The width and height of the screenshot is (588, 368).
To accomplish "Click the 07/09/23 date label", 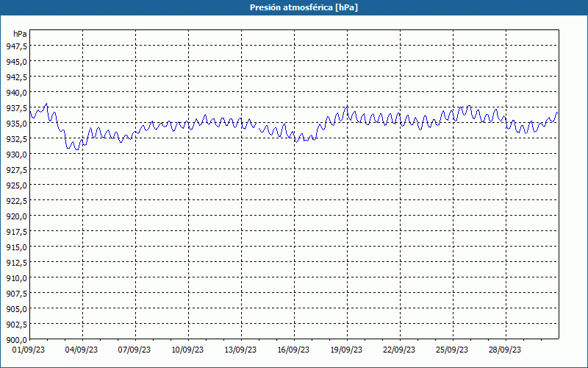I will 135,350.
